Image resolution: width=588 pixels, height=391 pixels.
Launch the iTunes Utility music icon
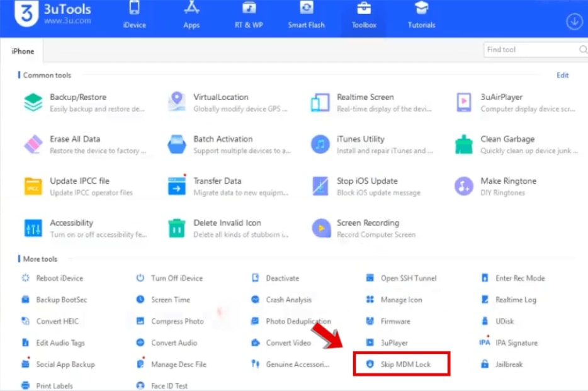click(x=320, y=144)
